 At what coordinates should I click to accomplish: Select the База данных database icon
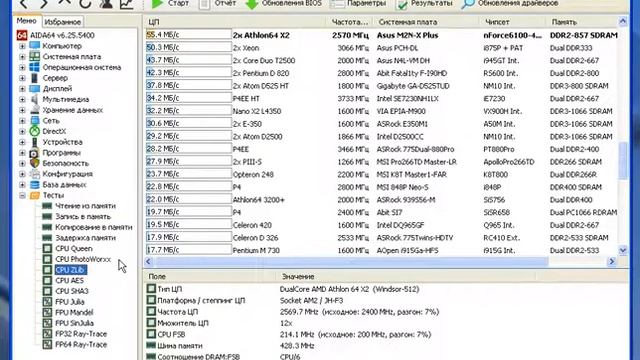click(35, 184)
